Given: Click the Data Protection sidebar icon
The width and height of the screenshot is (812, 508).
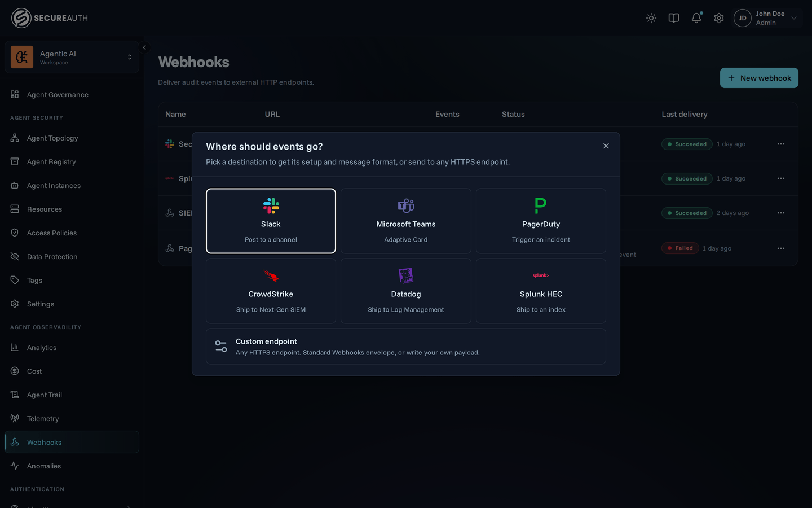Looking at the screenshot, I should coord(15,256).
